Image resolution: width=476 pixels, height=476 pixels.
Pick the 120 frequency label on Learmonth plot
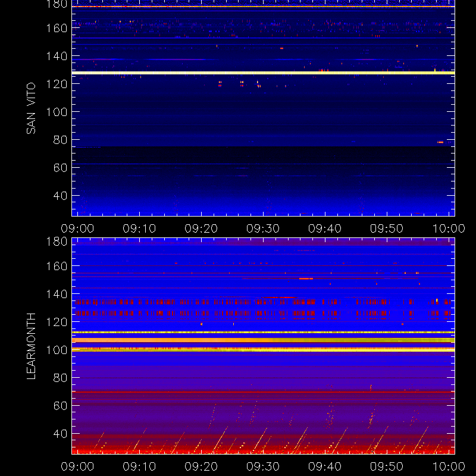[x=57, y=322]
